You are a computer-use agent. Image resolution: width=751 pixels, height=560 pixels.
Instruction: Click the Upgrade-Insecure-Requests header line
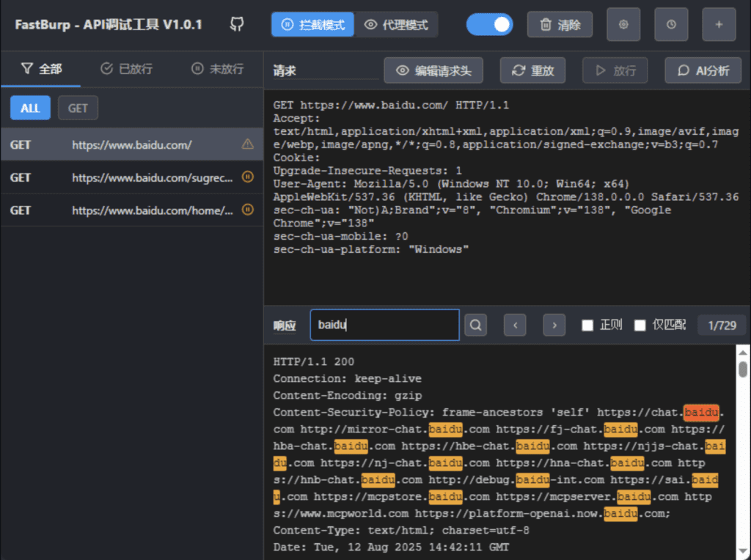click(367, 170)
